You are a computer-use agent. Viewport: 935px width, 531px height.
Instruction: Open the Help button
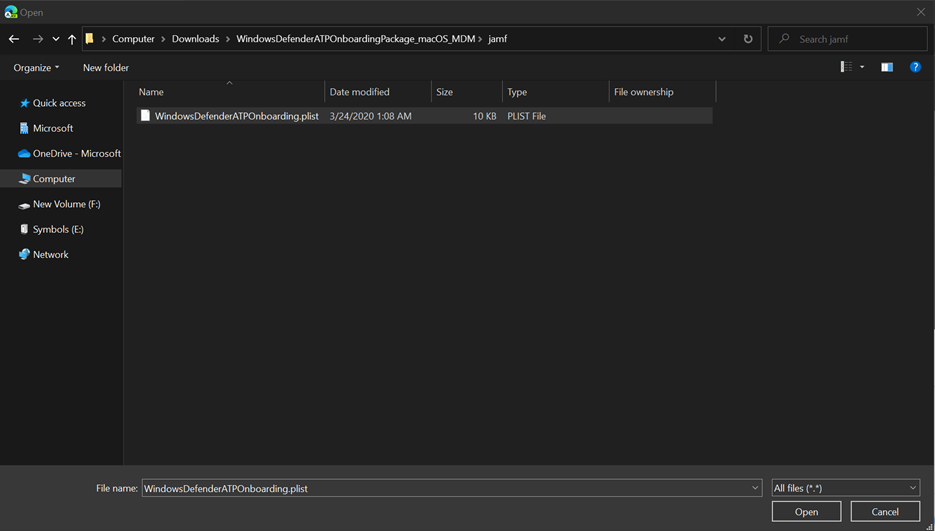click(915, 67)
